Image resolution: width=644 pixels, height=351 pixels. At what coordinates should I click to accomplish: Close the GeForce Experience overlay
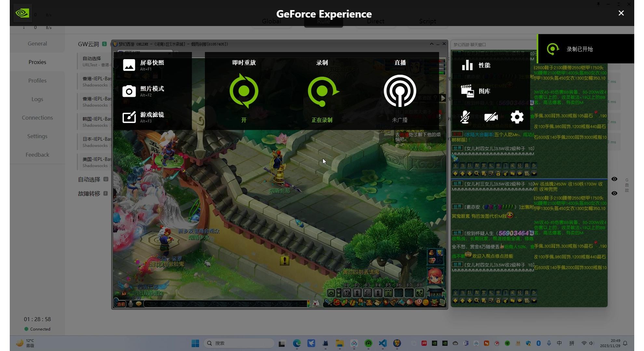coord(621,13)
